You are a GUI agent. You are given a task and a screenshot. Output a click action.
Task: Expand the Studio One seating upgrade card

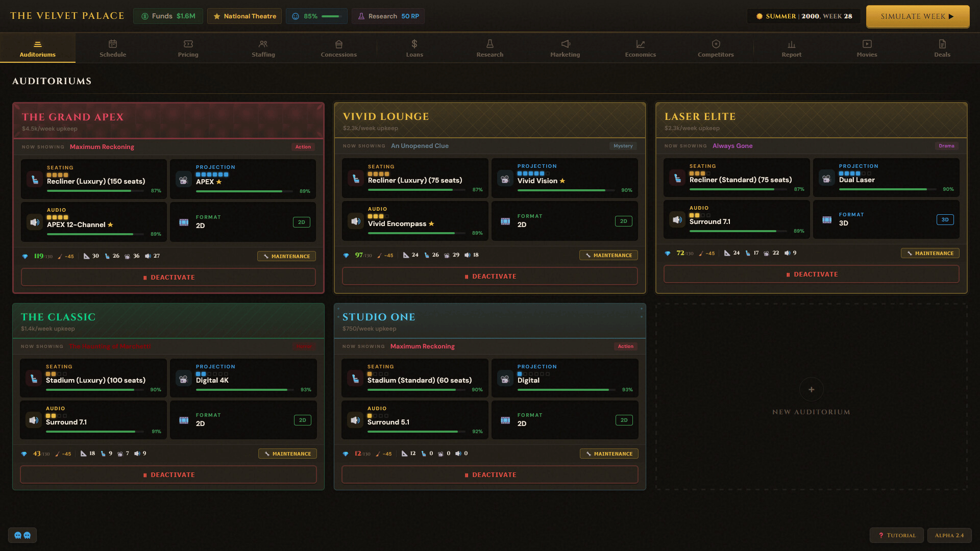414,378
